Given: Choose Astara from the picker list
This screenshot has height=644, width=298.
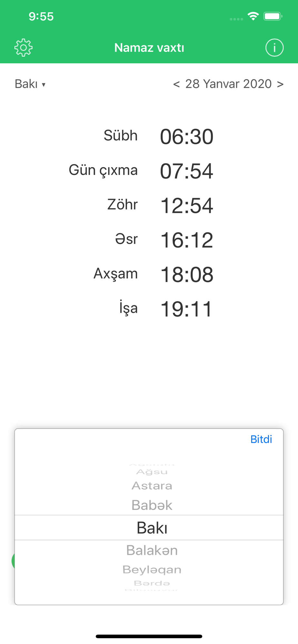Looking at the screenshot, I should (x=152, y=486).
